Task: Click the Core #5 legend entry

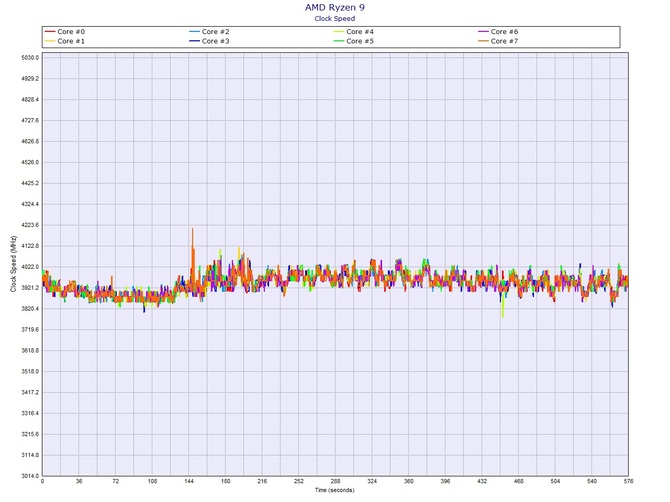Action: coord(354,41)
